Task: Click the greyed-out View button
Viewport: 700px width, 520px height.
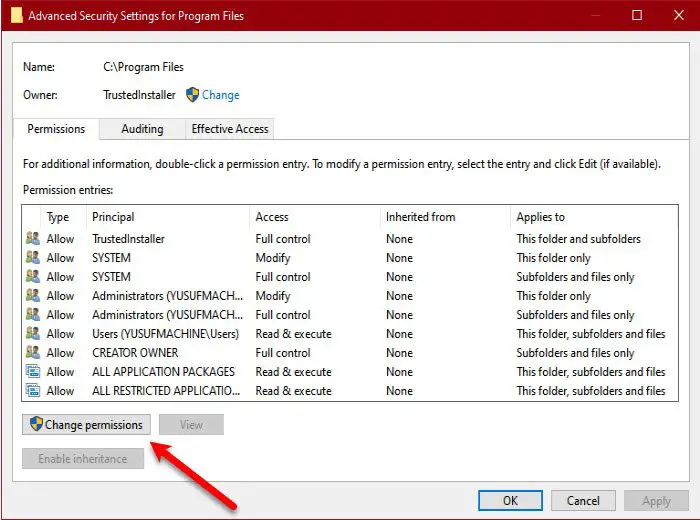Action: [191, 424]
